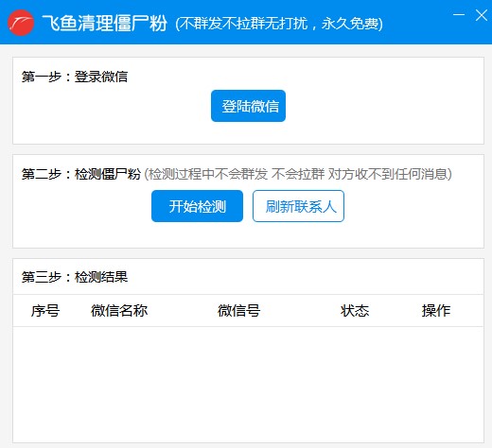Refresh contacts via 刷新联系人 button
This screenshot has width=492, height=448.
(x=298, y=206)
